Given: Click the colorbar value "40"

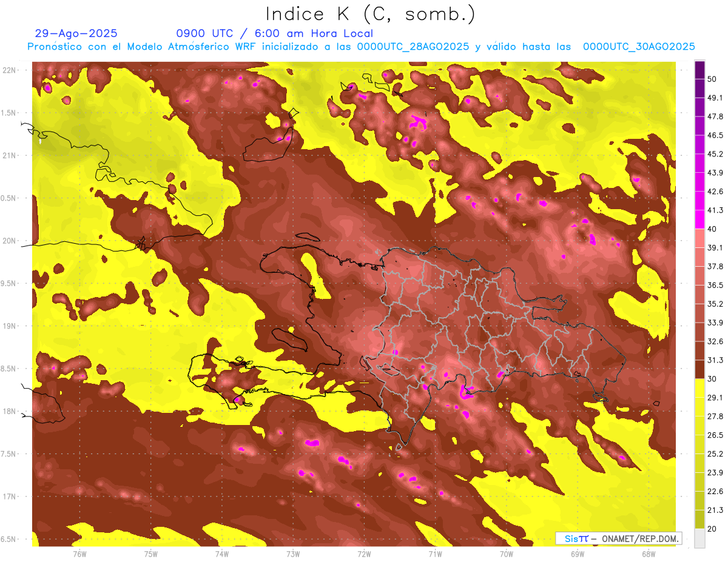Looking at the screenshot, I should coord(713,229).
